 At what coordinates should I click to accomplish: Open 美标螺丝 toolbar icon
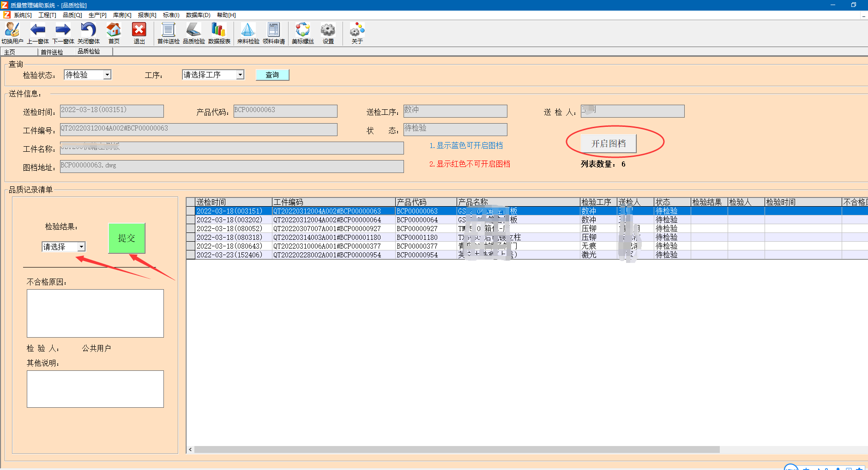point(302,33)
